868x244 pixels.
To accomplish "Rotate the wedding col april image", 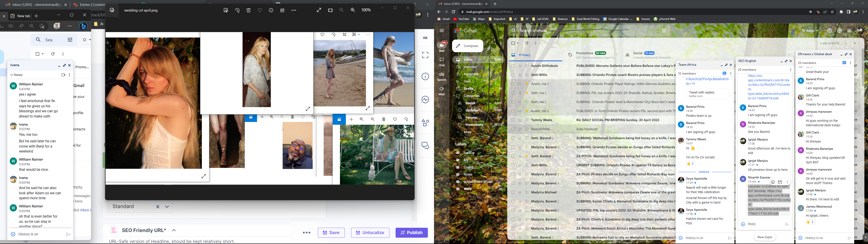I will (x=237, y=10).
